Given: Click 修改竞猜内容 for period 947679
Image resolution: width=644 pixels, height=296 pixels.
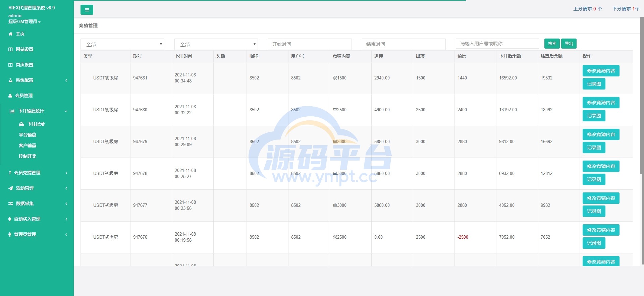Looking at the screenshot, I should click(x=601, y=134).
